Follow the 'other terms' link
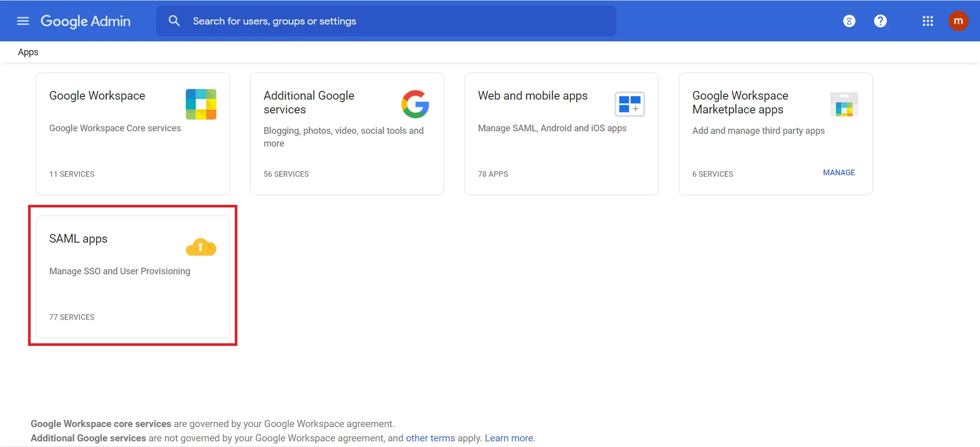 [430, 438]
